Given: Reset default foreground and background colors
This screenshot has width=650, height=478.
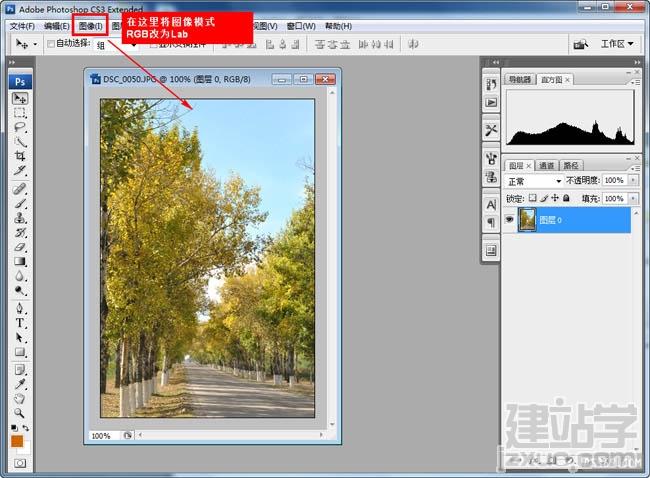Looking at the screenshot, I should coord(14,427).
